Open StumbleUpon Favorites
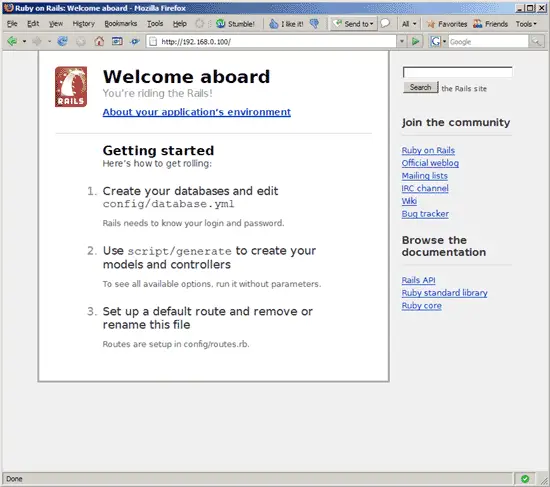The width and height of the screenshot is (550, 487). (447, 24)
